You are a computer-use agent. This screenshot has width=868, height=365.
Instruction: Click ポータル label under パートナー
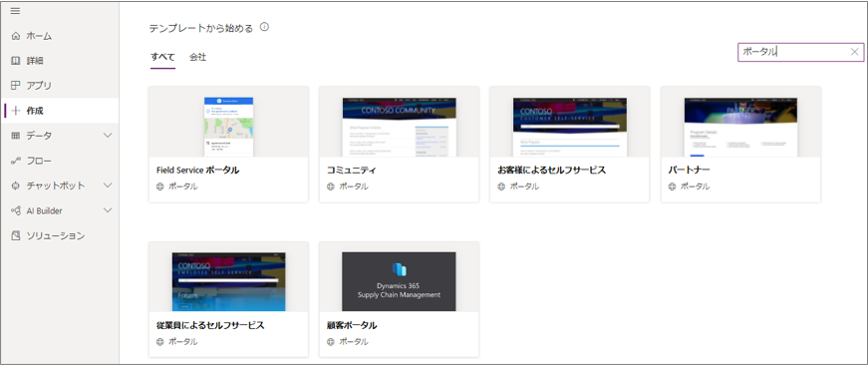tap(695, 186)
